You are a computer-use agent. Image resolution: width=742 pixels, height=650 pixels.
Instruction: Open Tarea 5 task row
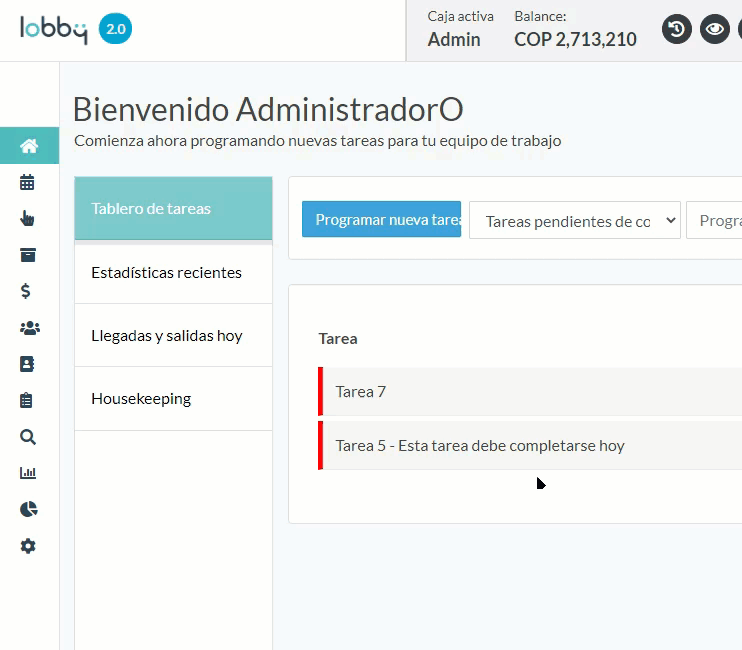(x=530, y=446)
